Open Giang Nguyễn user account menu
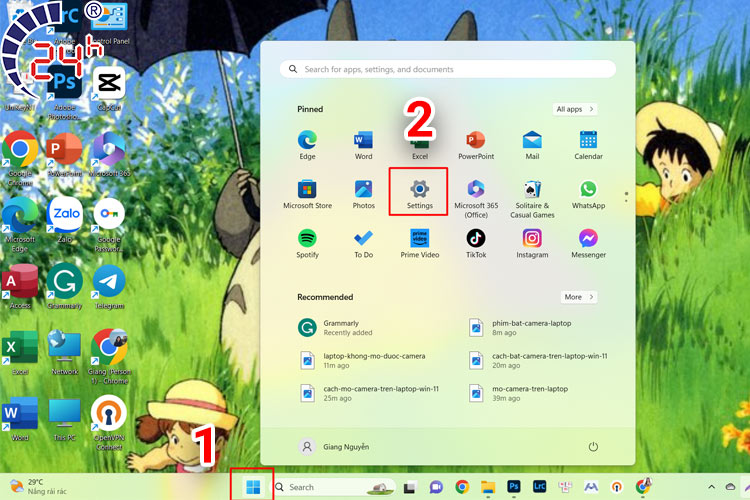The width and height of the screenshot is (750, 500). pyautogui.click(x=334, y=447)
